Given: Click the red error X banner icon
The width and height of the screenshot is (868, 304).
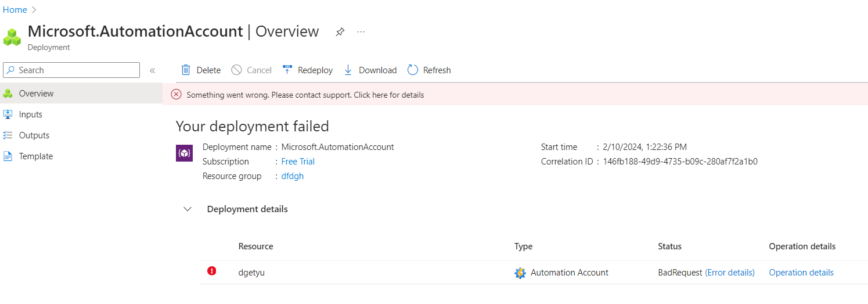Looking at the screenshot, I should (176, 94).
